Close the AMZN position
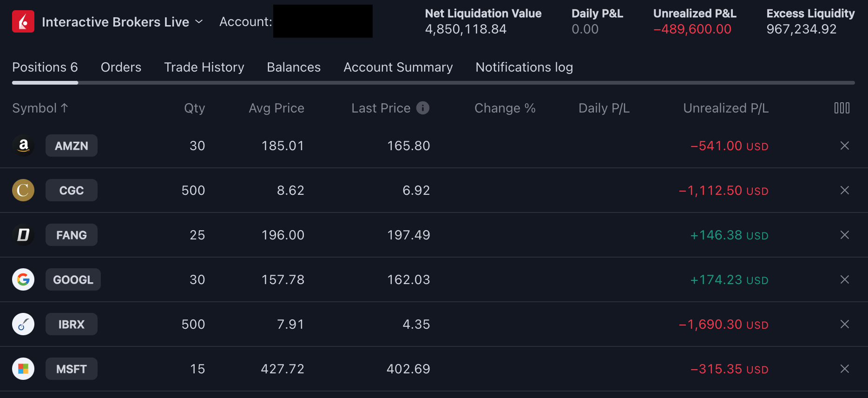Viewport: 868px width, 398px height. point(844,146)
